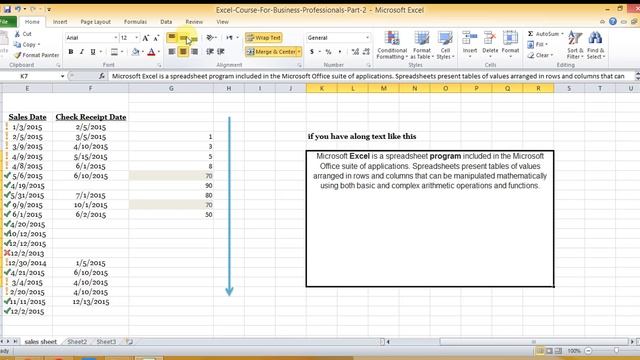Toggle Bold formatting
Image resolution: width=640 pixels, height=360 pixels.
coord(71,52)
